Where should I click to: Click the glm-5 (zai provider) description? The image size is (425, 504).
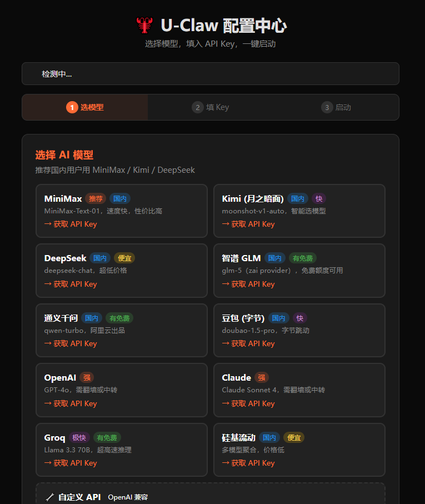[x=282, y=271]
